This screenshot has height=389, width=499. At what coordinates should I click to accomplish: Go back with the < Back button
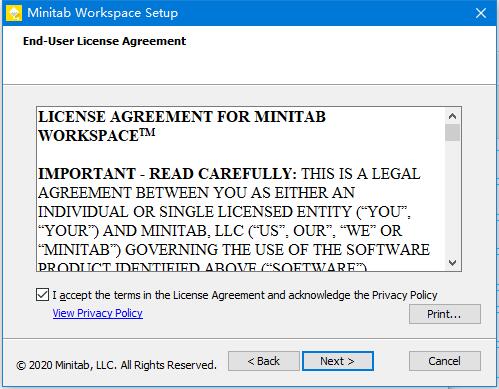[264, 361]
